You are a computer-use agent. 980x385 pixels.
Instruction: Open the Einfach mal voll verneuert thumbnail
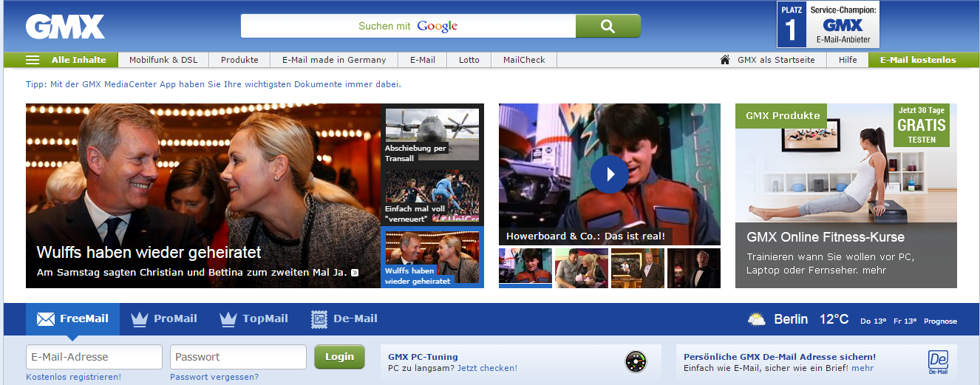tap(432, 197)
